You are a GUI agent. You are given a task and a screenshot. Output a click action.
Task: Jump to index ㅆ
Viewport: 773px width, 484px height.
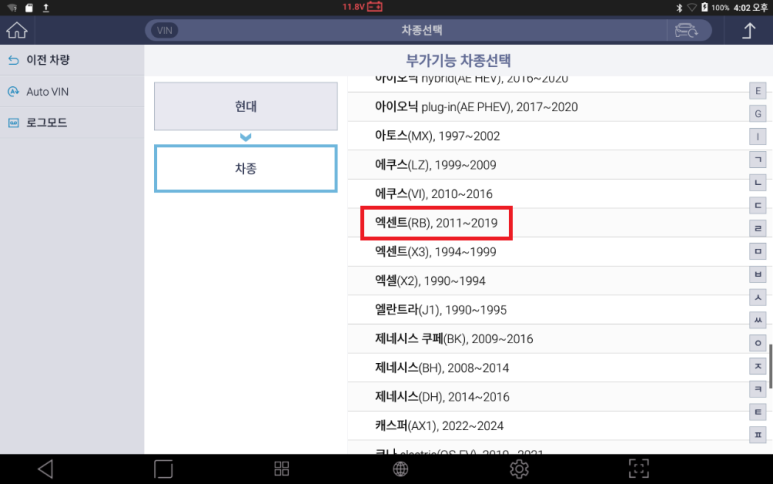coord(758,320)
